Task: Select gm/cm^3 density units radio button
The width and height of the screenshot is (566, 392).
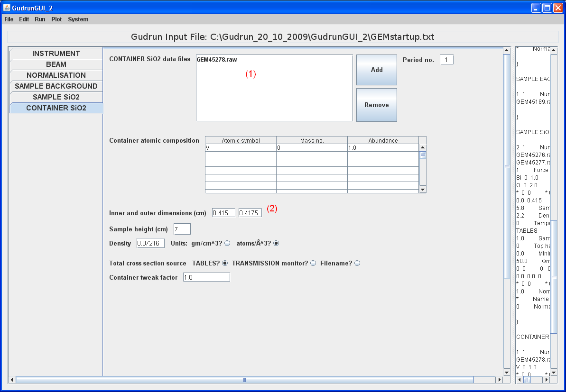Action: click(x=227, y=244)
